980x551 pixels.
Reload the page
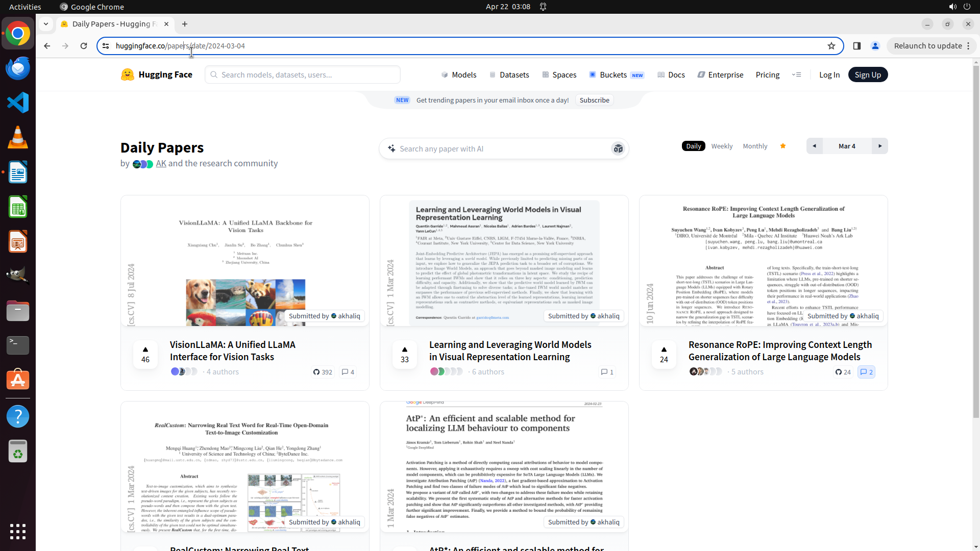click(x=84, y=46)
